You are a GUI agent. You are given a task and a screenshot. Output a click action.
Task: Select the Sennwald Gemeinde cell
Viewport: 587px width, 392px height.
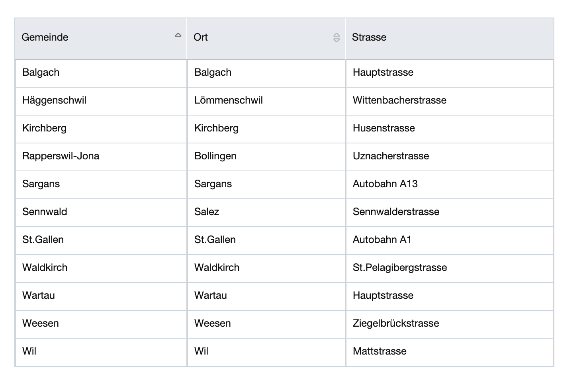click(45, 212)
